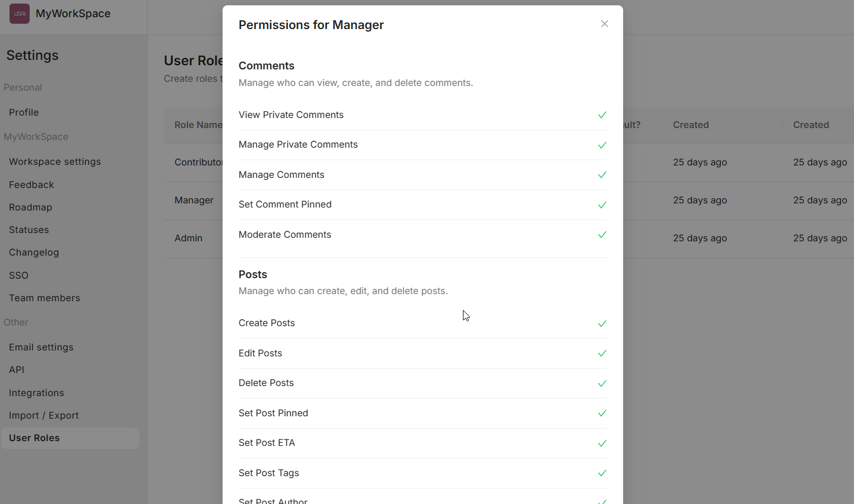Click the Set Post Pinned checkmark
This screenshot has height=504, width=854.
[x=602, y=413]
